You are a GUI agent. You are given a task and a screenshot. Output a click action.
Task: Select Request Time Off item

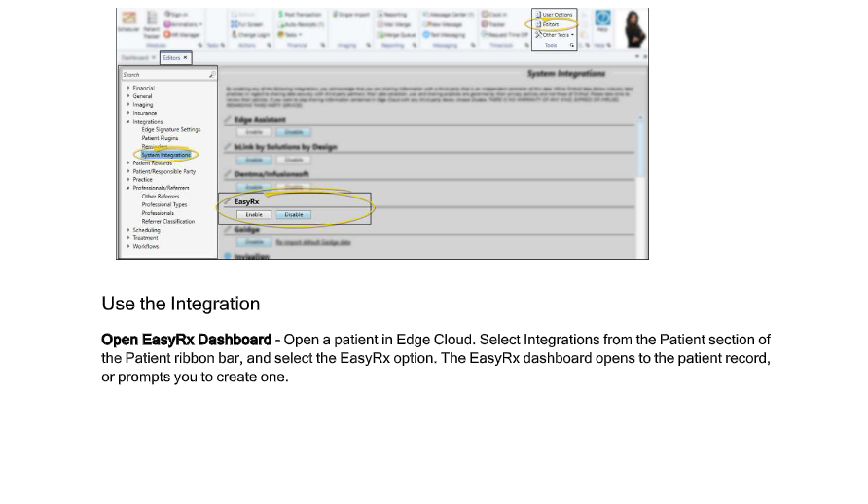tap(504, 34)
